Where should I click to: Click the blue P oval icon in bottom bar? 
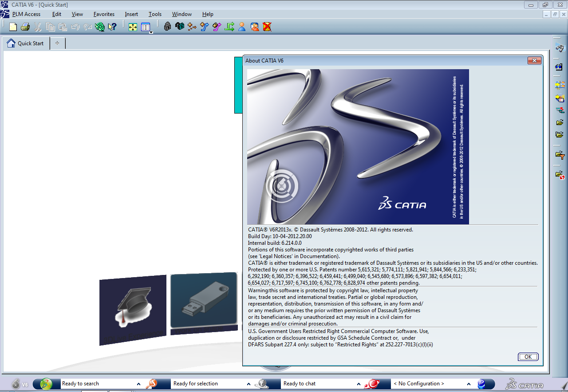click(x=481, y=384)
